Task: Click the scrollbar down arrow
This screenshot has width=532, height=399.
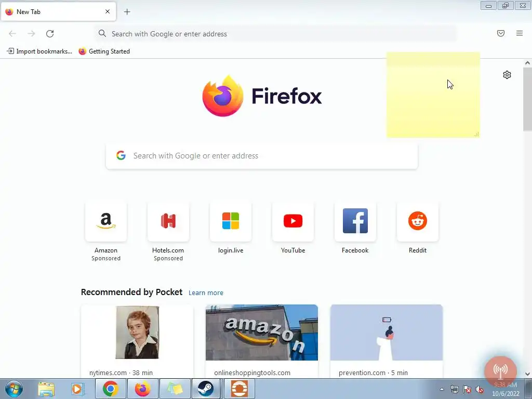Action: (x=527, y=374)
